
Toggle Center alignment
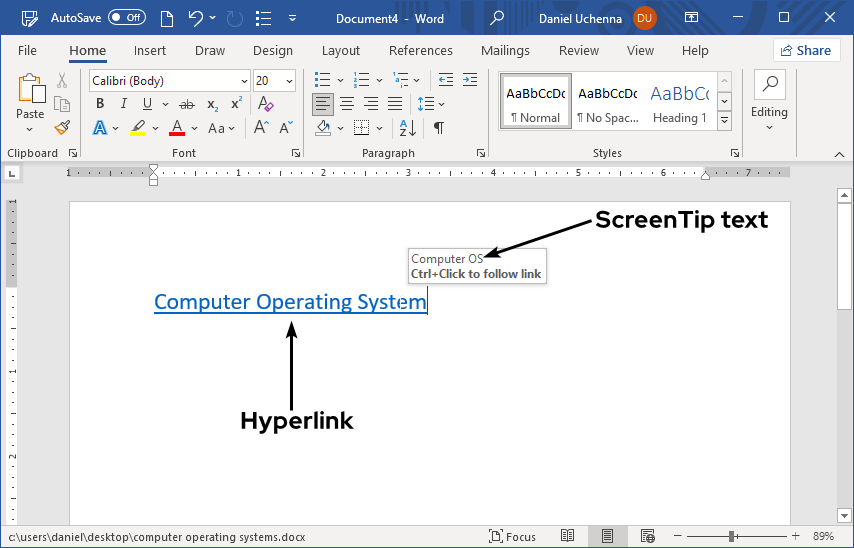pos(346,103)
